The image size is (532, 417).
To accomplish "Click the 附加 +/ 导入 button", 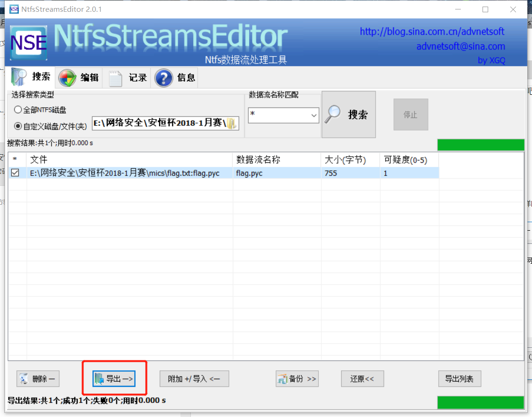I will click(194, 379).
